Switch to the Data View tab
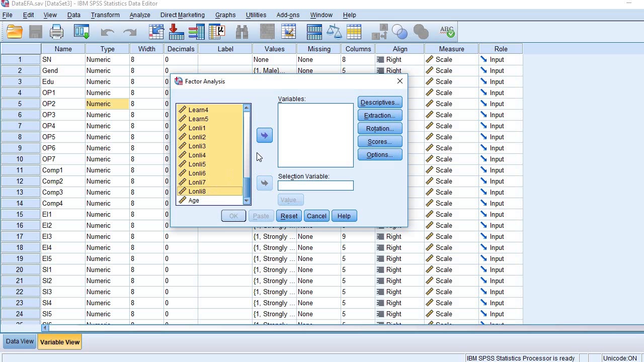 click(x=20, y=341)
